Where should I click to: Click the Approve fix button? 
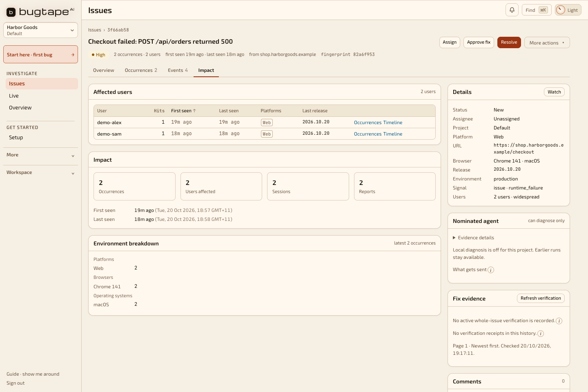tap(479, 42)
